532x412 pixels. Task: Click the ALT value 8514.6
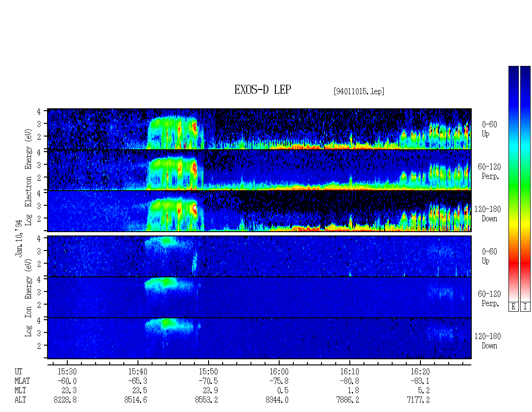tap(136, 400)
